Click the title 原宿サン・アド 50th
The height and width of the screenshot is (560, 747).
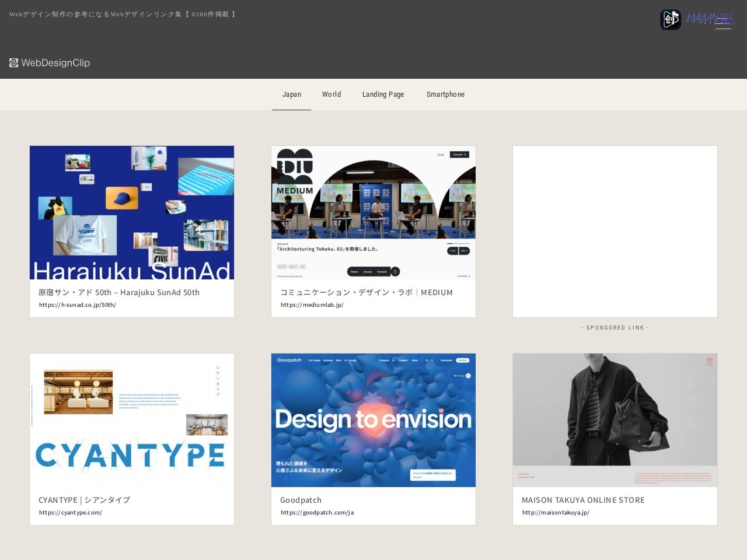click(x=119, y=292)
